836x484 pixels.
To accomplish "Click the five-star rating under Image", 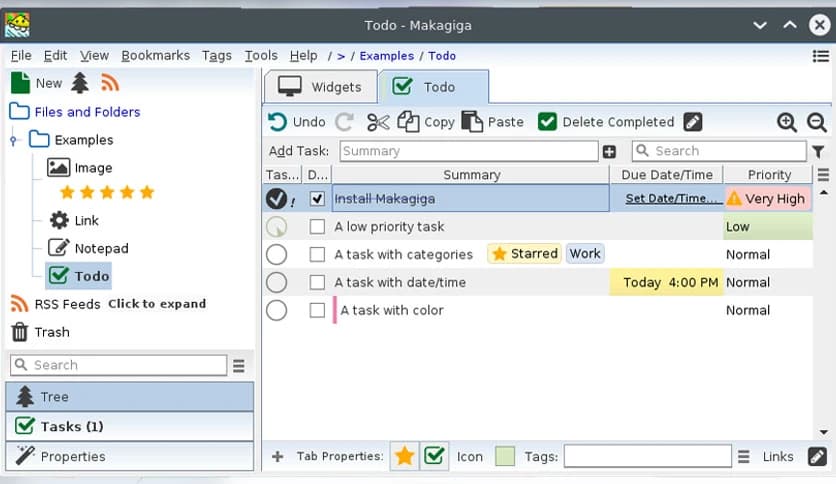I will tap(107, 192).
